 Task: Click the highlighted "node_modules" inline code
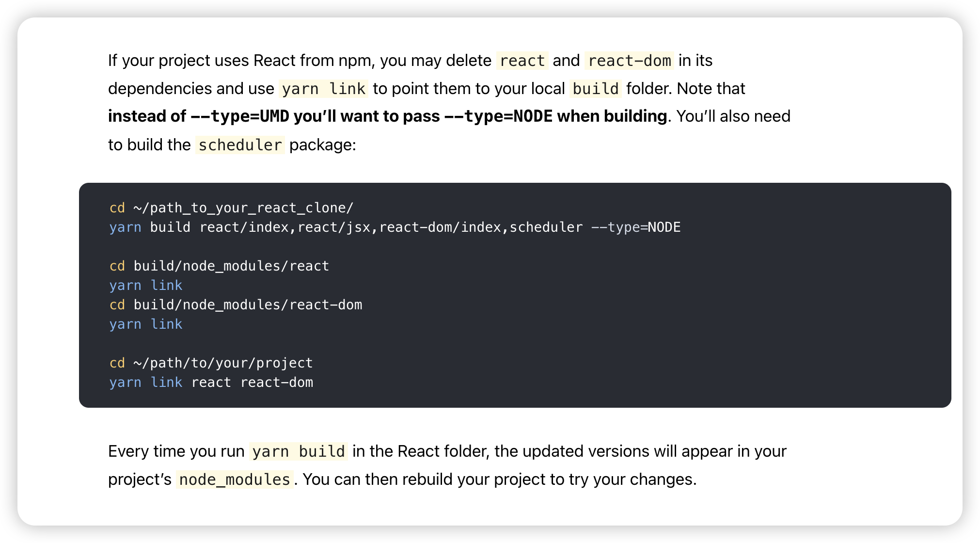click(234, 479)
